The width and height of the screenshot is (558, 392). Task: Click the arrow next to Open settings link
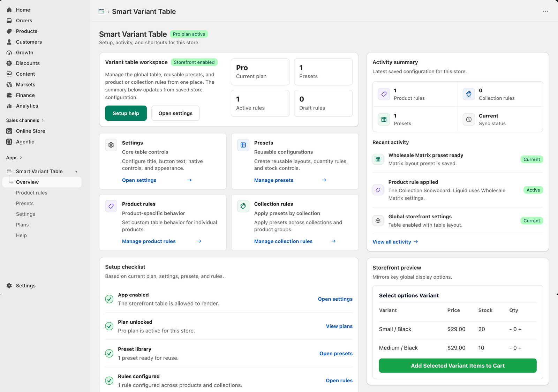tap(189, 180)
